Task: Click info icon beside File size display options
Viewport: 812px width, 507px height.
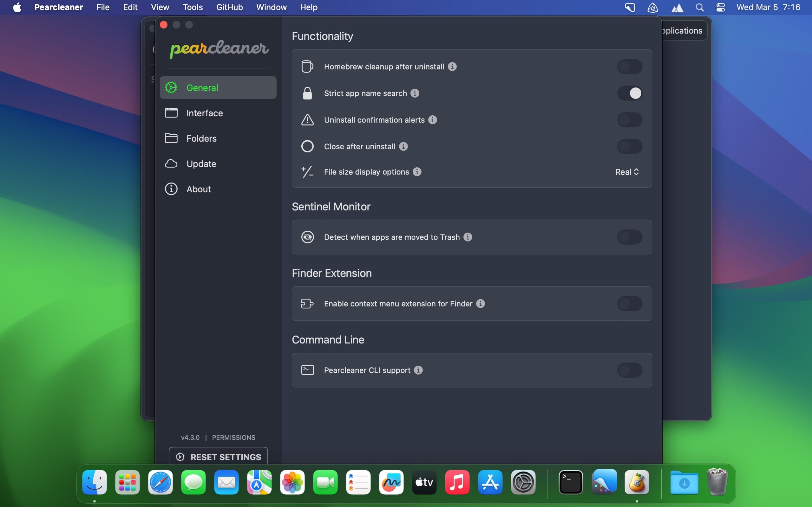Action: pyautogui.click(x=417, y=172)
